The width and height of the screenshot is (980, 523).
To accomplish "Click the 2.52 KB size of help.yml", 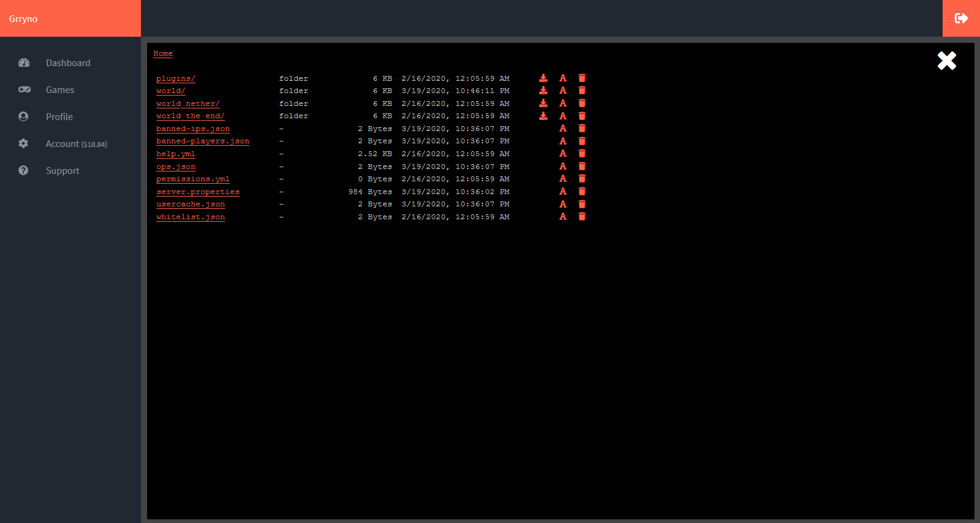I will [x=375, y=154].
